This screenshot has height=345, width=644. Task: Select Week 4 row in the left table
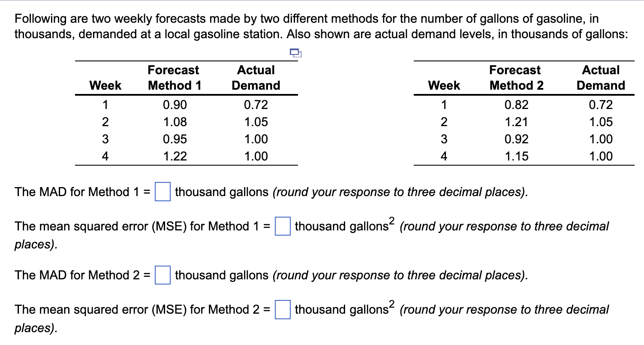pyautogui.click(x=105, y=156)
